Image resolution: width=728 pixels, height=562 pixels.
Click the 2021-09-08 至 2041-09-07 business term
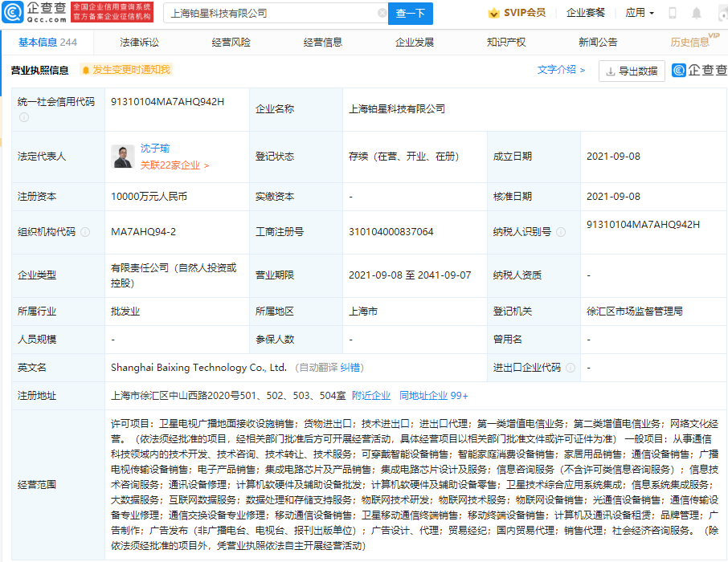tap(410, 275)
